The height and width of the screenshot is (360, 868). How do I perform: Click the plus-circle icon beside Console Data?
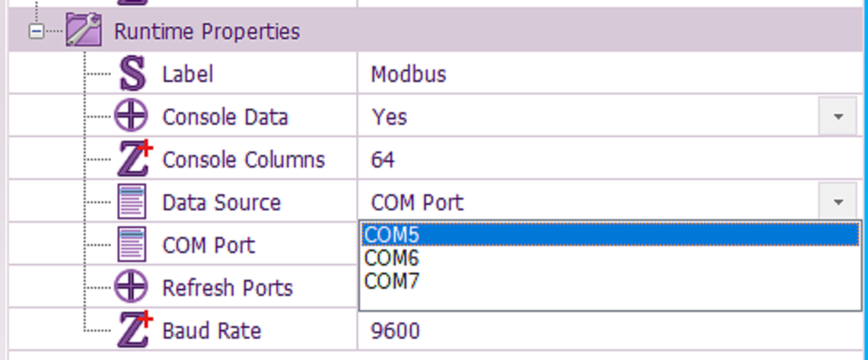[x=132, y=117]
